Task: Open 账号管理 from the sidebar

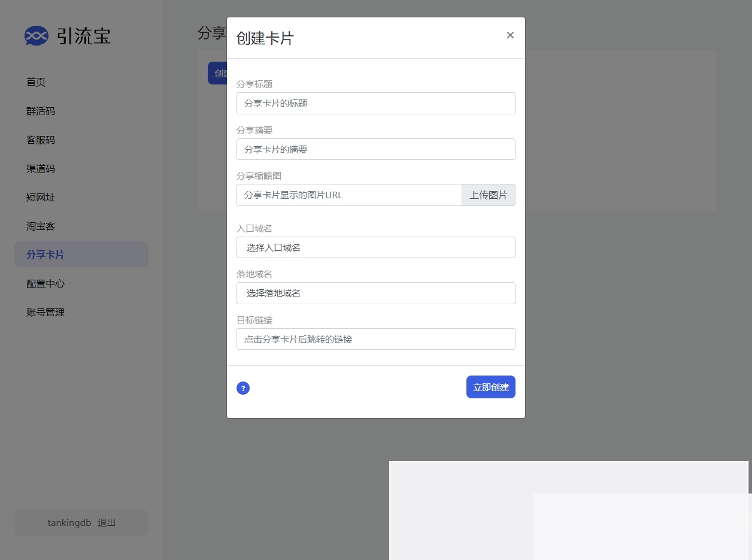Action: 46,312
